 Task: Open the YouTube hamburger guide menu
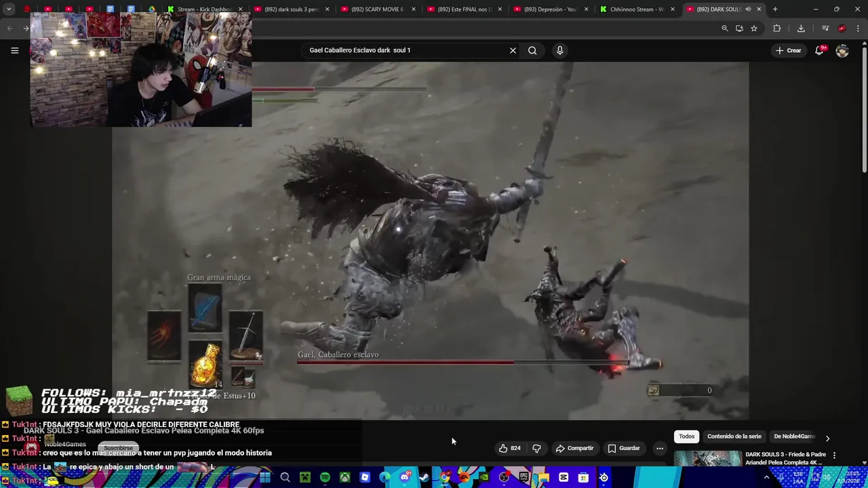pyautogui.click(x=14, y=50)
